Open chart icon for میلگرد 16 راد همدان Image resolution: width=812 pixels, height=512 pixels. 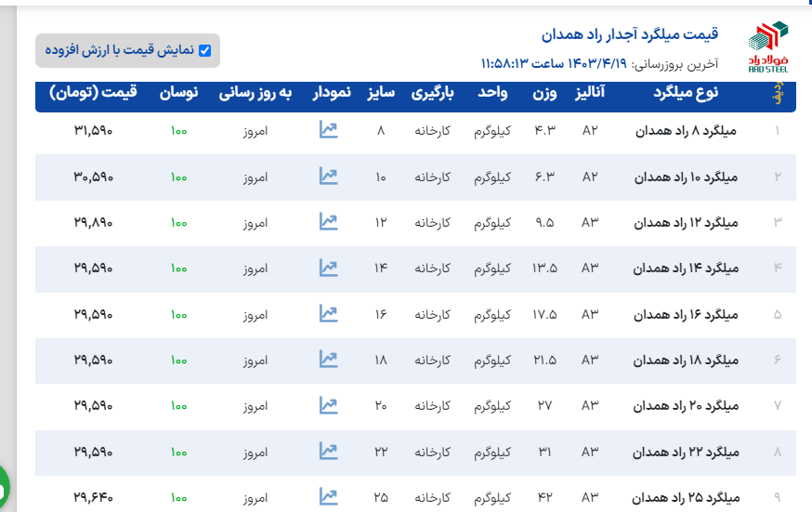(328, 313)
